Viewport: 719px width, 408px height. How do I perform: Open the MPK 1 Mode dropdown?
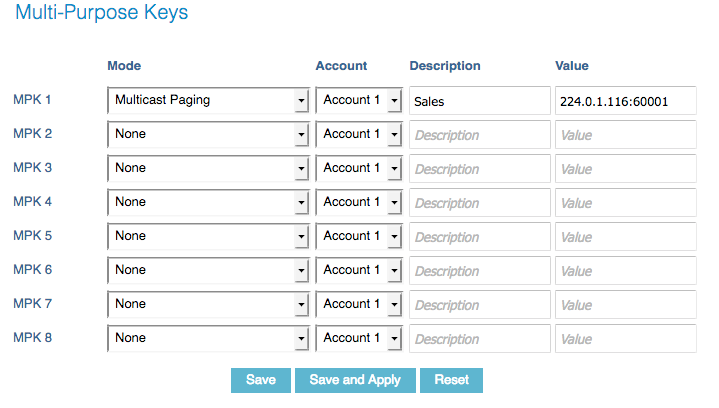click(207, 100)
